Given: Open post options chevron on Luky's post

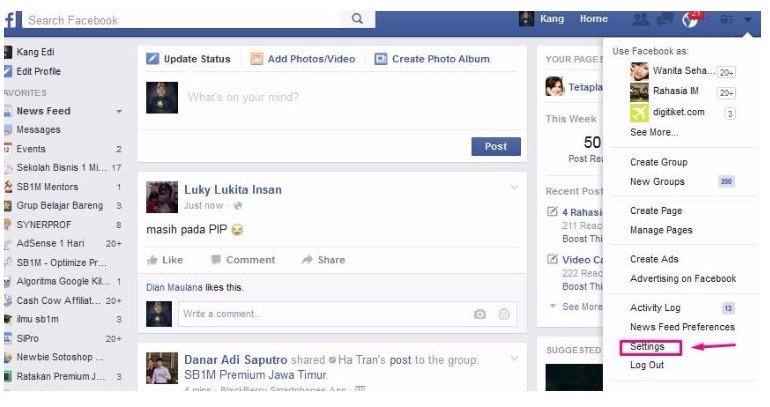Looking at the screenshot, I should point(514,188).
